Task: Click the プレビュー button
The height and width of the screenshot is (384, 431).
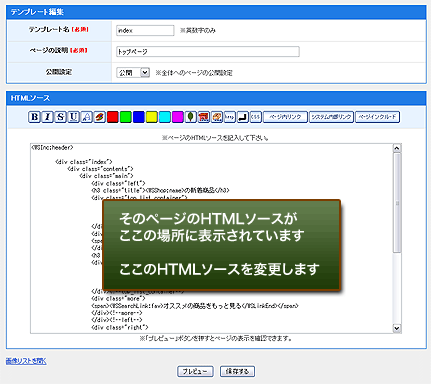Action: pyautogui.click(x=195, y=371)
